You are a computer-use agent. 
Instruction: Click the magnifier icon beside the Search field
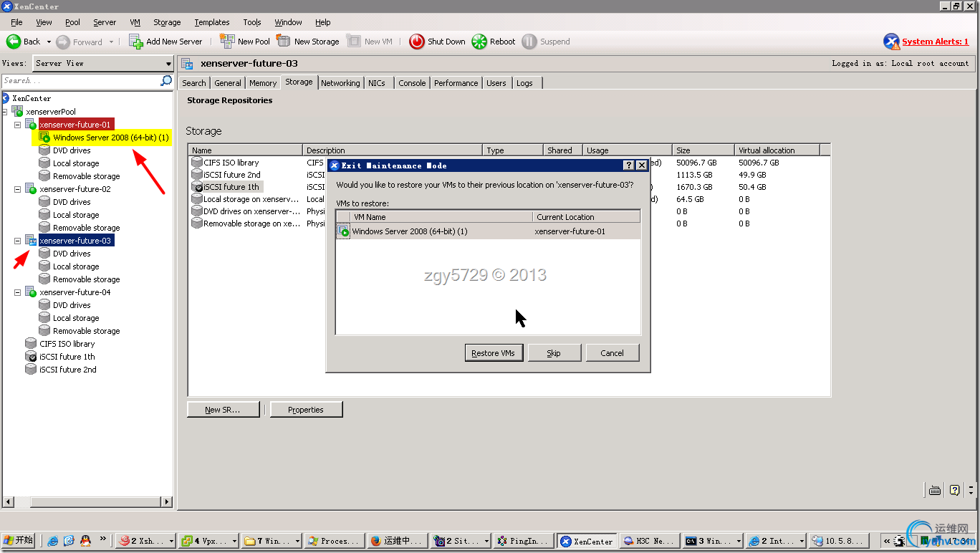[166, 81]
